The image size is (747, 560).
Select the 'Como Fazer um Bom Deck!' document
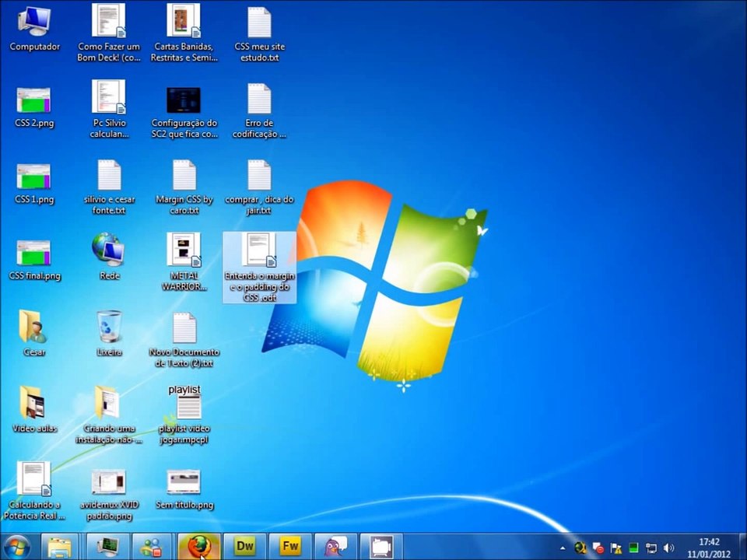click(x=109, y=33)
